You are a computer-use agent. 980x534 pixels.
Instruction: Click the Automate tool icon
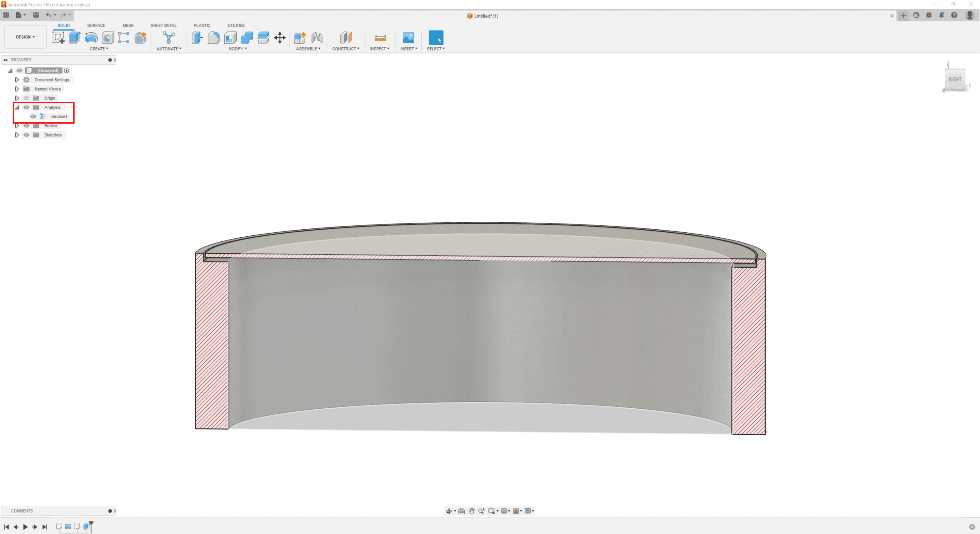pos(169,38)
